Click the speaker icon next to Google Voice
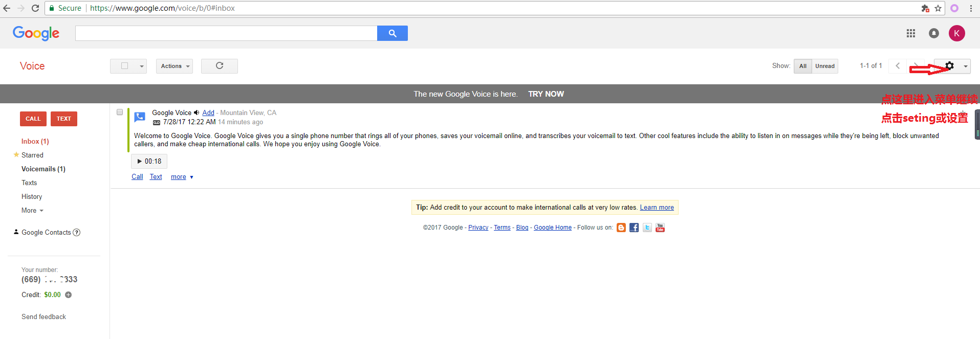This screenshot has width=980, height=339. coord(197,112)
